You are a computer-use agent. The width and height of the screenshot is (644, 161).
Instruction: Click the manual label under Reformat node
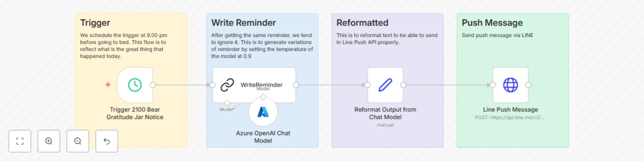(x=385, y=125)
